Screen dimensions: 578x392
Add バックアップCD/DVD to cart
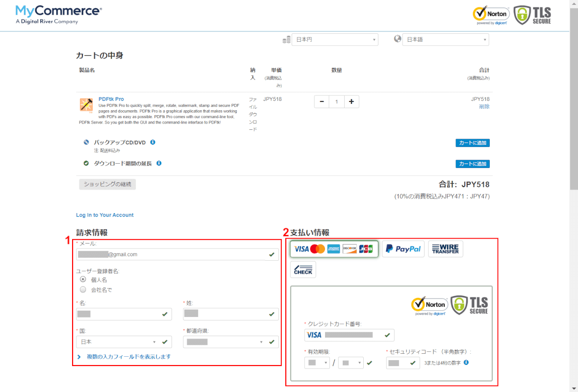coord(473,143)
